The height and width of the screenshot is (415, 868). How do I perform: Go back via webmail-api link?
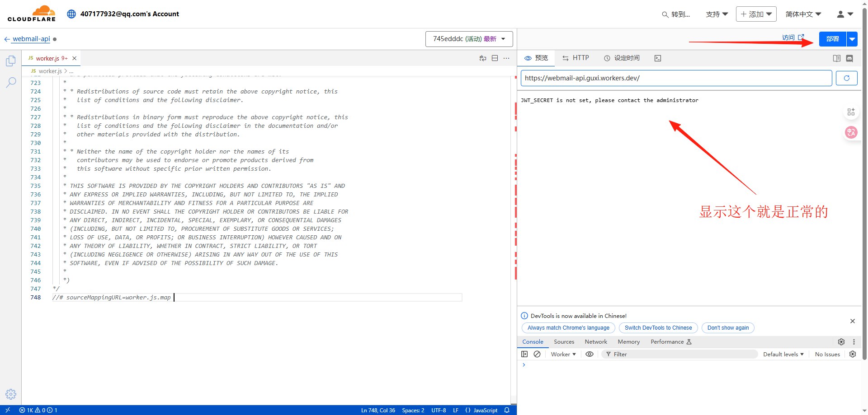(31, 39)
